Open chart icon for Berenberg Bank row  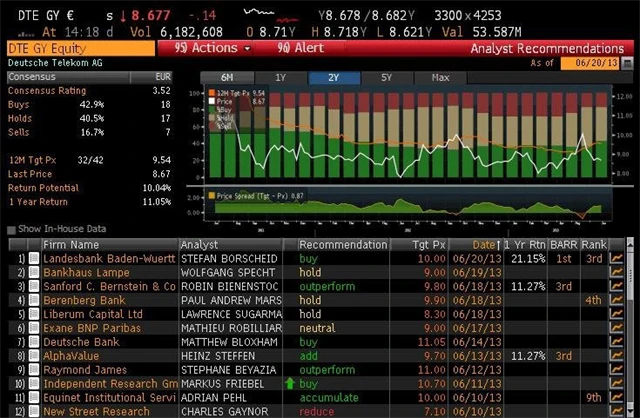point(617,300)
